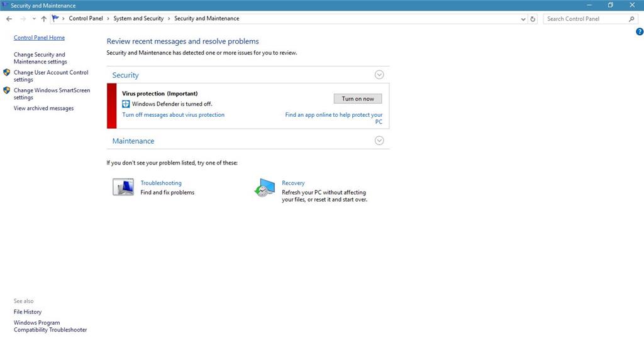Image resolution: width=644 pixels, height=341 pixels.
Task: Find an app online to protect PC
Action: [x=334, y=118]
